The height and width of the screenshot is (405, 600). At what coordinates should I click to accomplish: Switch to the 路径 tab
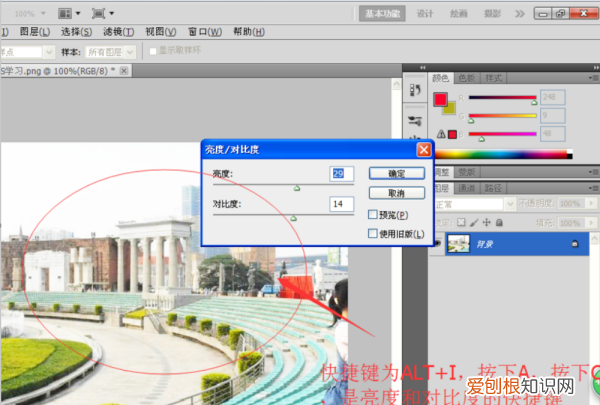493,188
